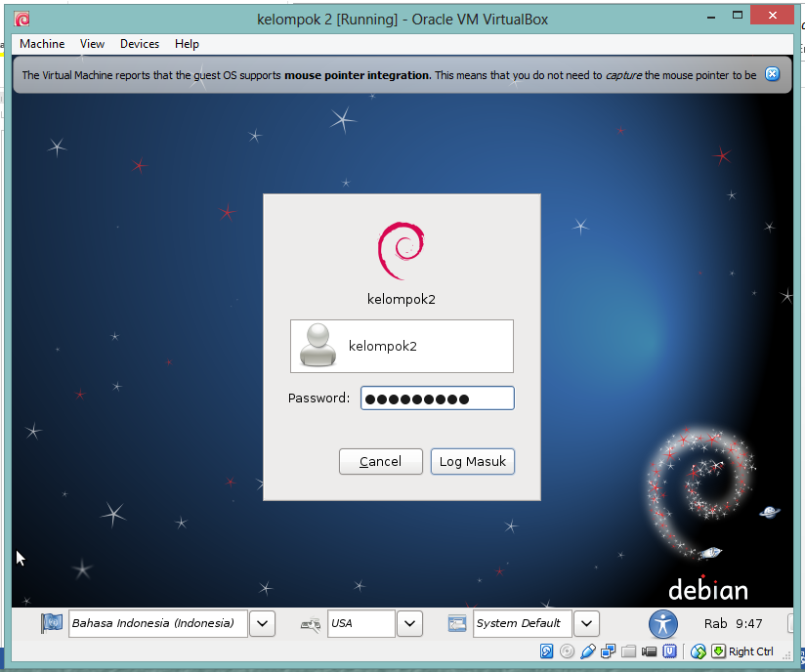This screenshot has width=805, height=672.
Task: Click the Log Masuk button
Action: [472, 461]
